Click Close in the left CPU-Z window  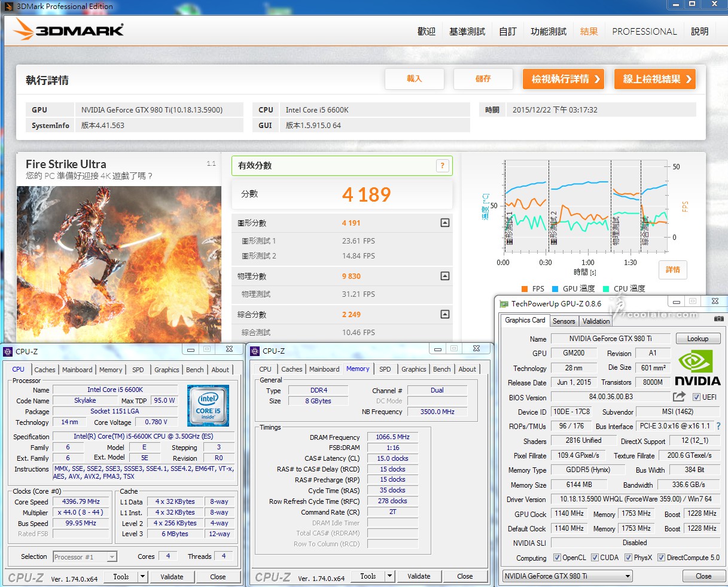218,577
